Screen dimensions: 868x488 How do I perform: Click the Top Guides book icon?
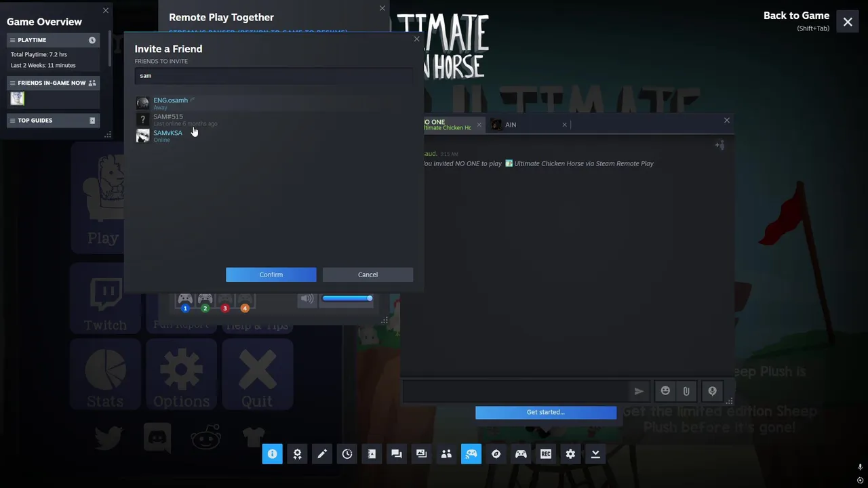coord(92,121)
